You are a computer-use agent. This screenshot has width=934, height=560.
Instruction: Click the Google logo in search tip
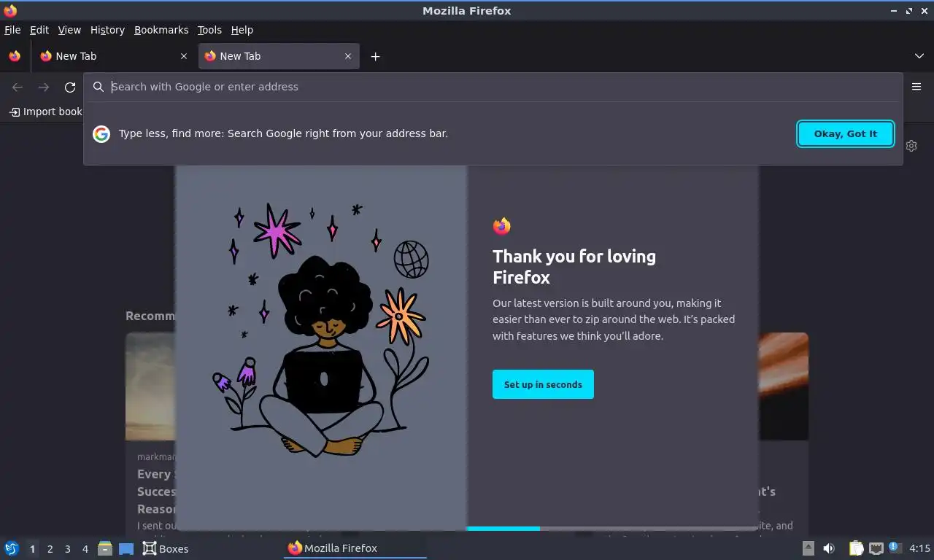(x=101, y=133)
